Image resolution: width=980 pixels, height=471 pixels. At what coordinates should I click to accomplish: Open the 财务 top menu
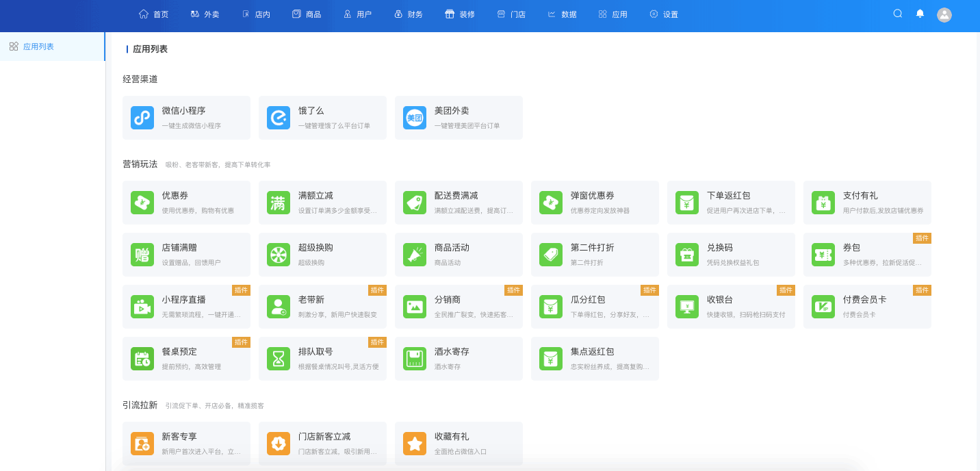pyautogui.click(x=409, y=14)
